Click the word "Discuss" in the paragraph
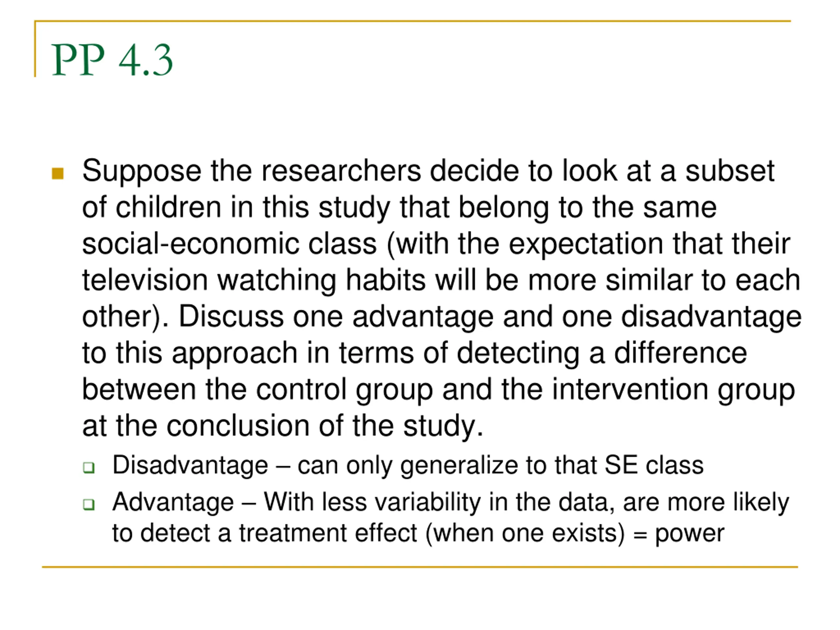This screenshot has width=840, height=630. pyautogui.click(x=231, y=317)
